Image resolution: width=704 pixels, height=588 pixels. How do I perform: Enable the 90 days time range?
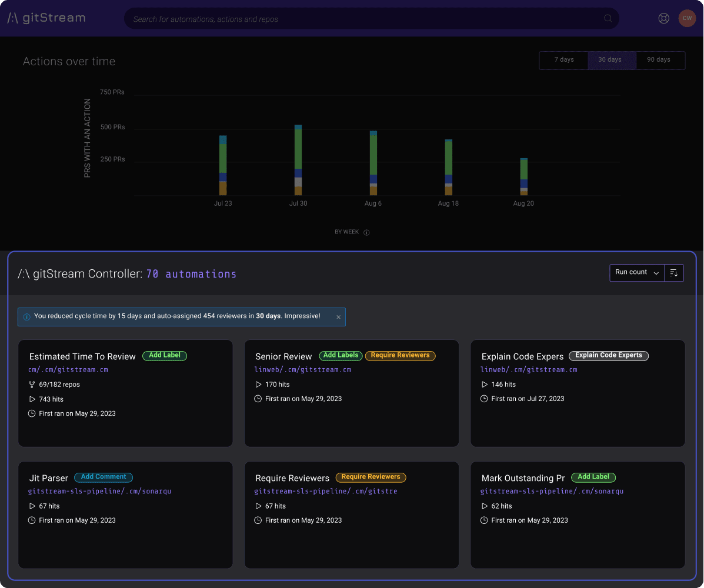(x=659, y=59)
